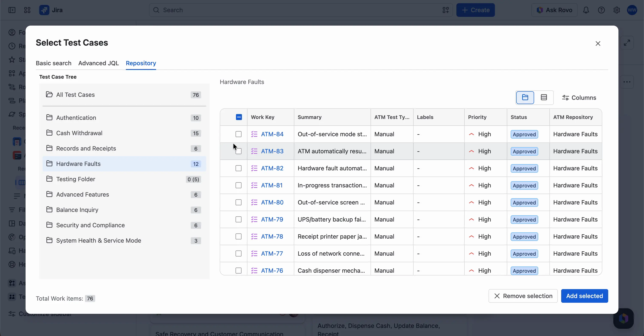644x336 pixels.
Task: Click the test case icon next to ATM-84
Action: tap(254, 134)
